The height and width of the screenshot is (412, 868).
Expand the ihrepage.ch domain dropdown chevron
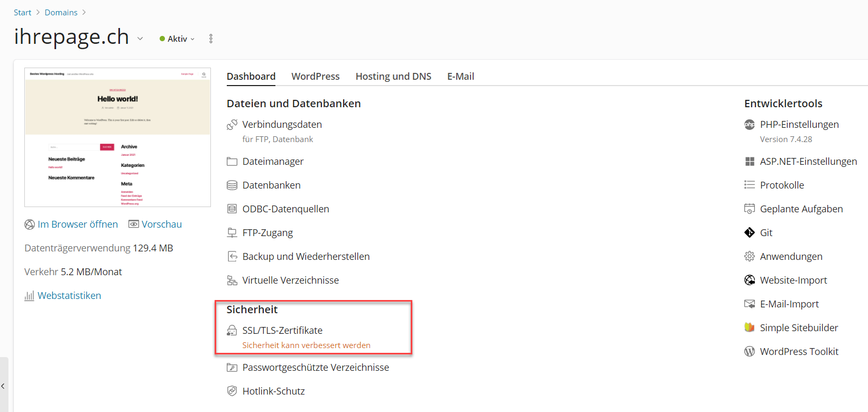tap(140, 39)
